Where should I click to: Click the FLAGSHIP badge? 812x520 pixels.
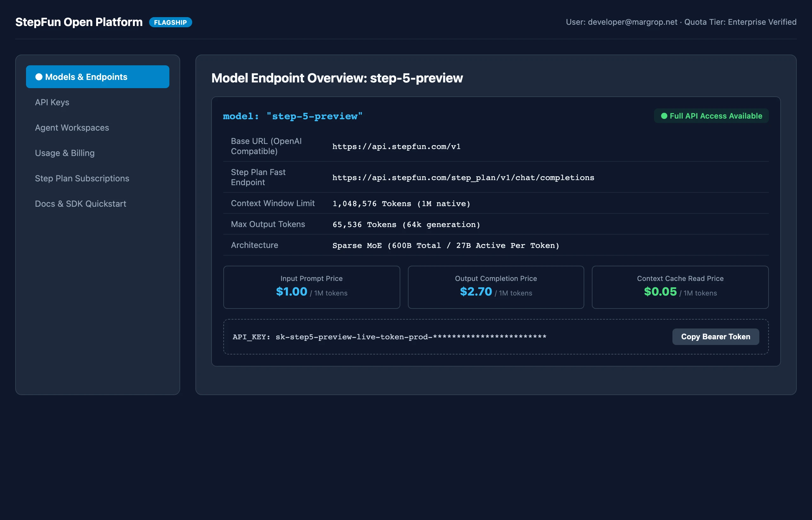click(x=170, y=22)
